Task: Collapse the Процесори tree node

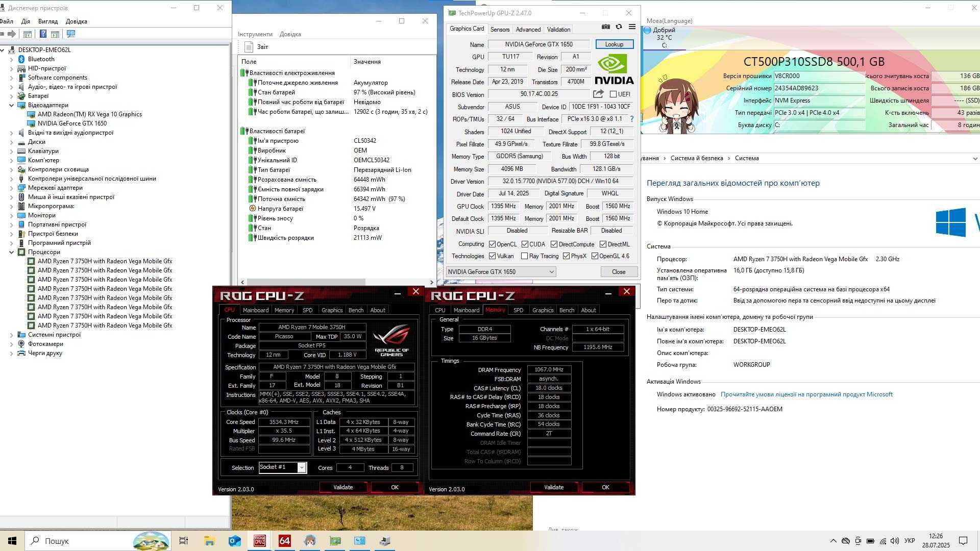Action: [12, 252]
